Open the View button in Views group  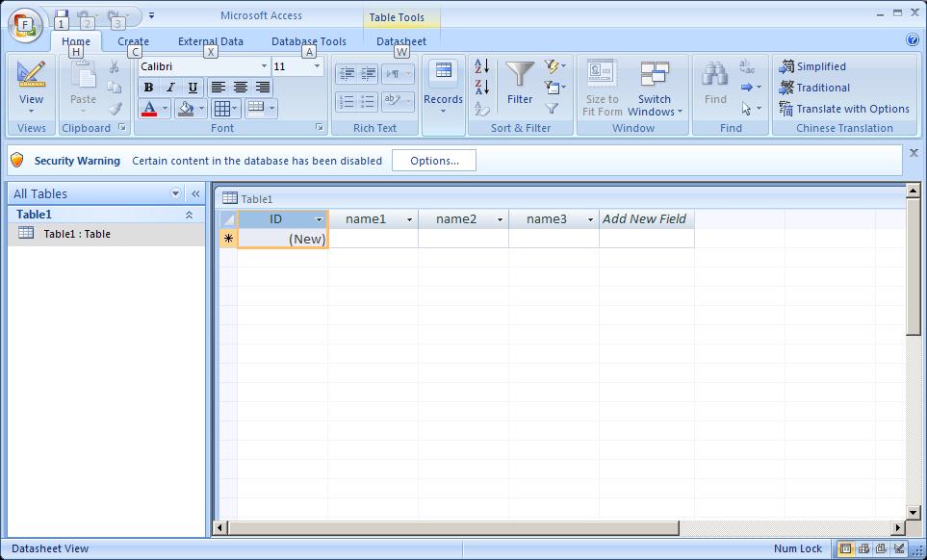(x=32, y=88)
